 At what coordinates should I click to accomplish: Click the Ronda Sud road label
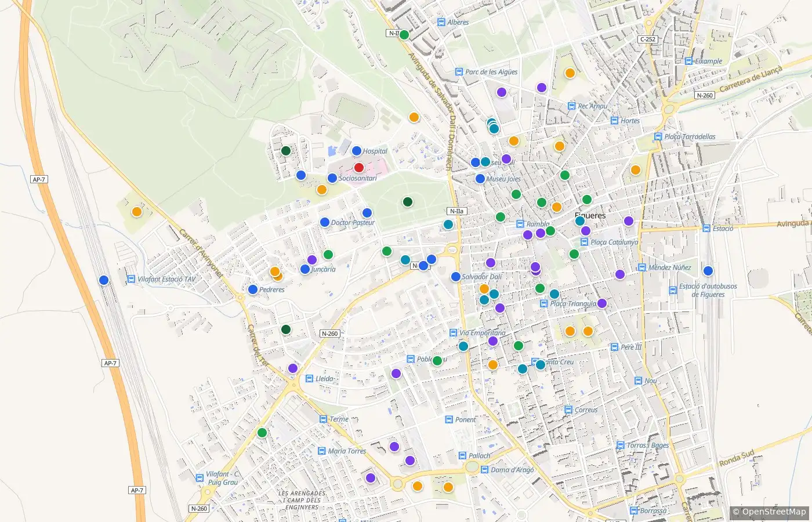(737, 458)
